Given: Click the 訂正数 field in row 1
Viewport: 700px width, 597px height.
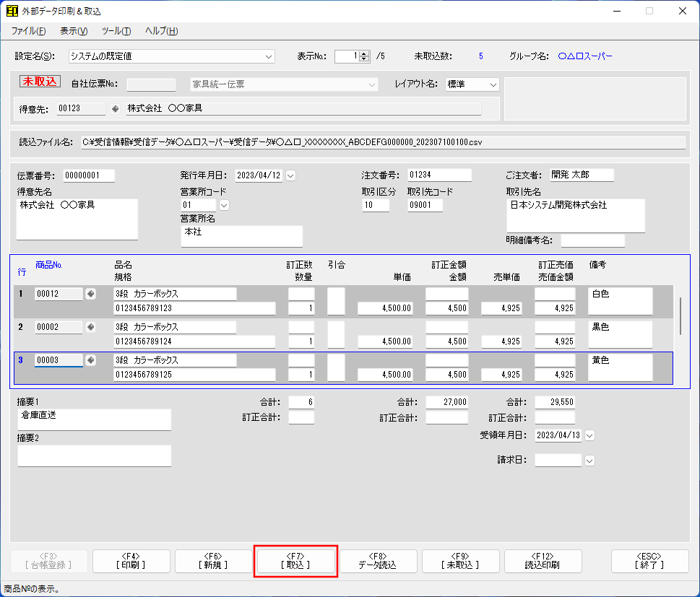Looking at the screenshot, I should 301,294.
